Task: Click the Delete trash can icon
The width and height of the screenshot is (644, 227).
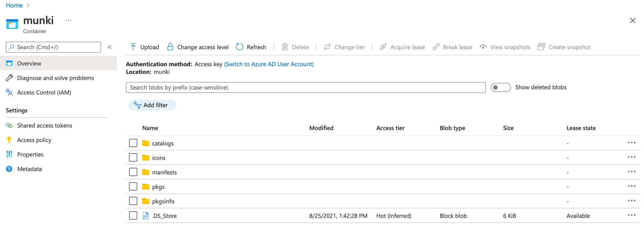Action: 285,47
